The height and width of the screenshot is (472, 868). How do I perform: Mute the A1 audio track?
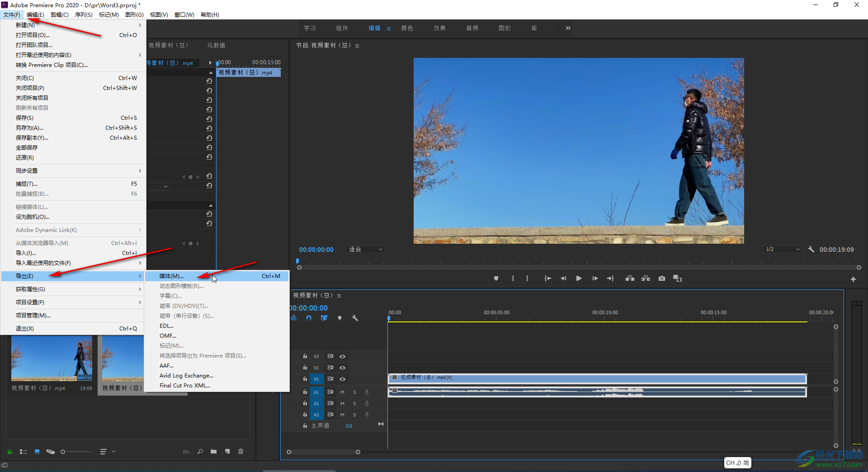tap(342, 392)
